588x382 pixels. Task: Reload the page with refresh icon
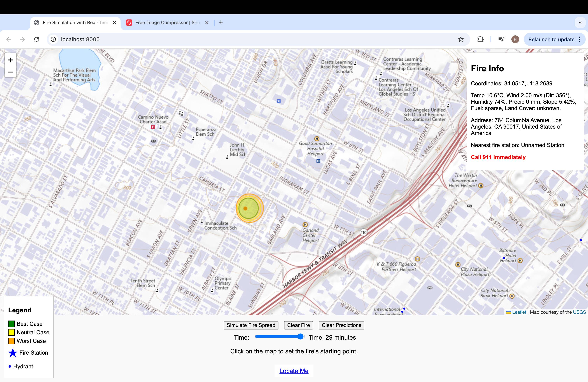click(x=37, y=39)
